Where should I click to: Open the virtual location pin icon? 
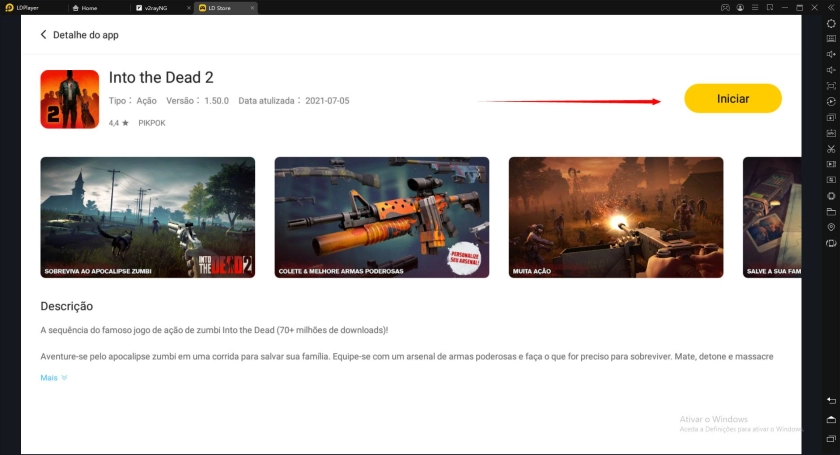831,227
